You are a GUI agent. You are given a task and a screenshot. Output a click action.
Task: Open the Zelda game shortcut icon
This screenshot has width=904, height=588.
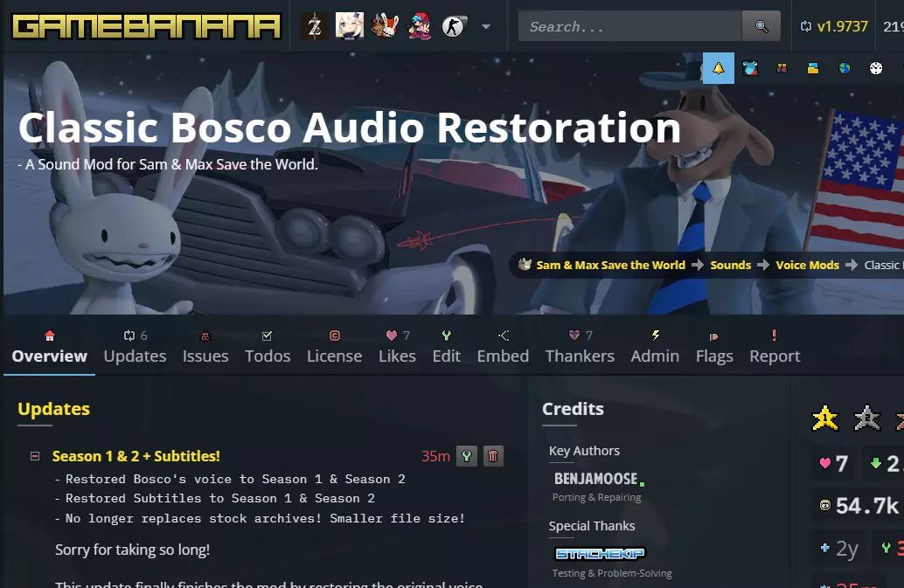[x=314, y=26]
